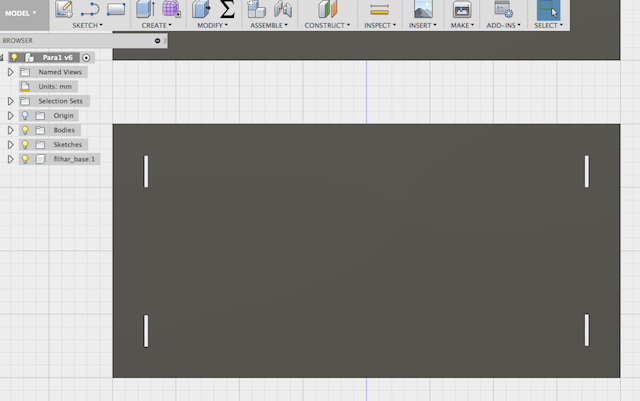Select the Named Views tree item
640x401 pixels.
pyautogui.click(x=60, y=72)
